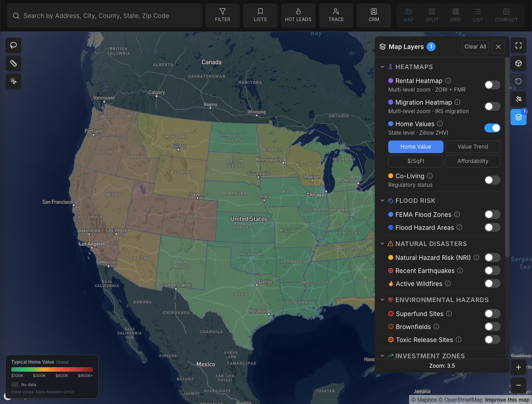Toggle the map layers panel button
The image size is (532, 404).
(519, 117)
